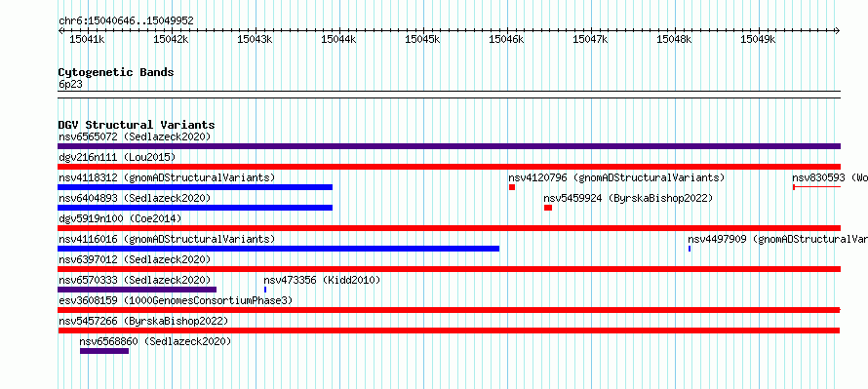Viewport: 868px width, 389px height.
Task: Click the dgv5919n100 (Coe2014) label
Action: point(120,218)
